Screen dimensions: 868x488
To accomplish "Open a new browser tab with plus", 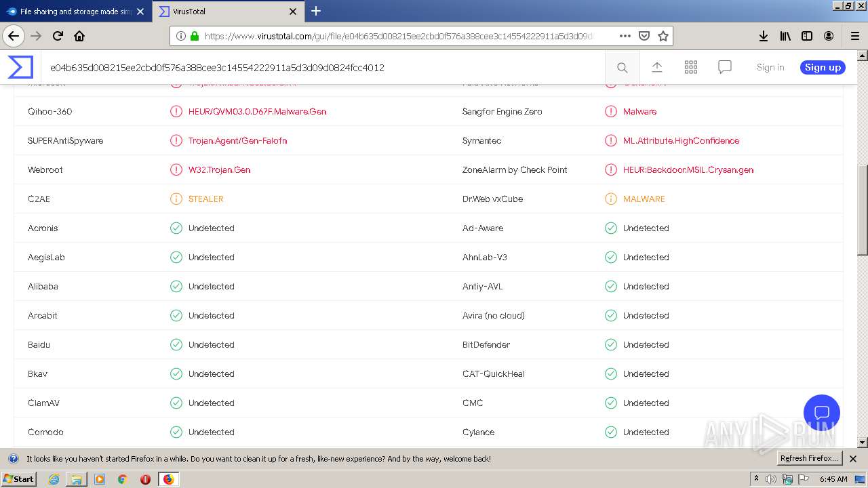I will pyautogui.click(x=316, y=11).
